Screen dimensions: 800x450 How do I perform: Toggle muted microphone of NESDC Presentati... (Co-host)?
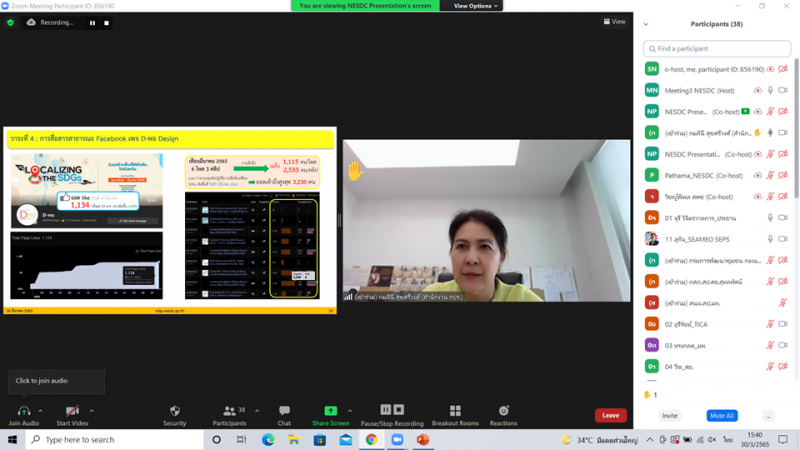pyautogui.click(x=770, y=154)
